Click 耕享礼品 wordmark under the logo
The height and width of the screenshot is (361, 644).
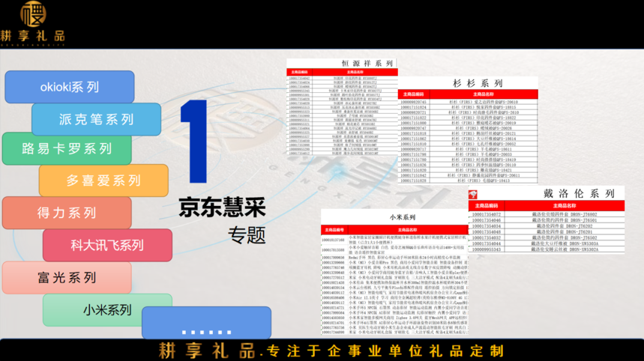point(32,36)
